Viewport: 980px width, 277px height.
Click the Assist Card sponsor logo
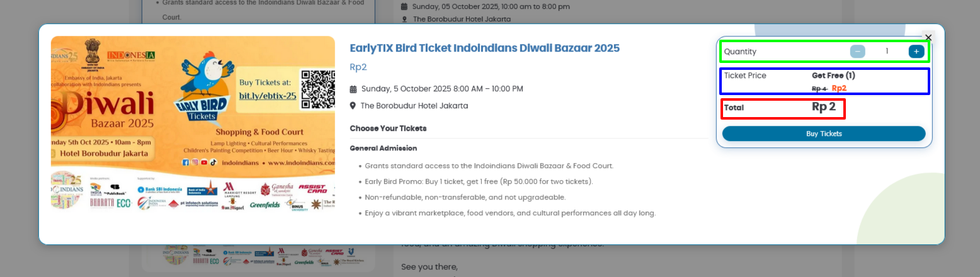312,188
